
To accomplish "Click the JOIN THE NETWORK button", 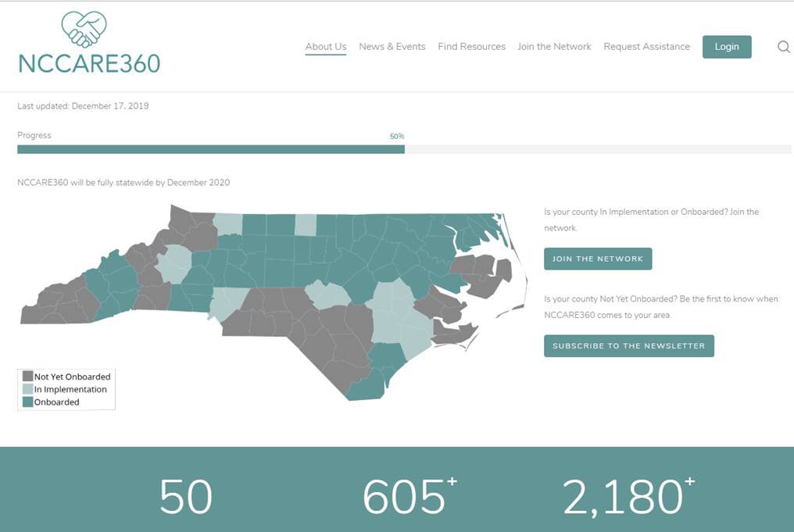I will 598,259.
